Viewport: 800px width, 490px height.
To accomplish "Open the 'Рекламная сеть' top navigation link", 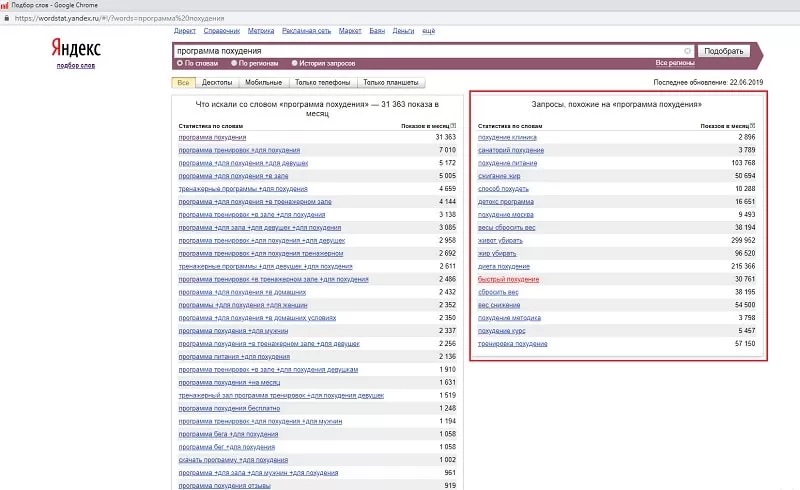I will (306, 31).
